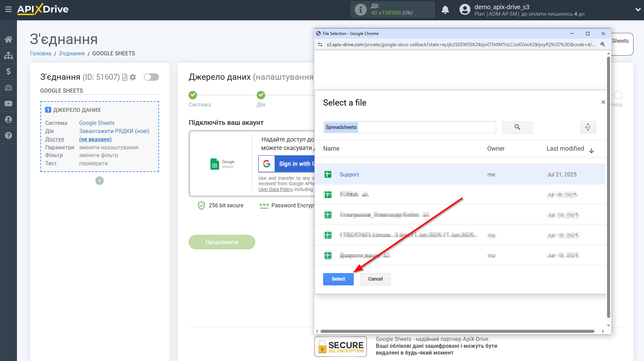Screen dimensions: 644x361
Task: Open the YouTube video sidebar icon
Action: [x=8, y=103]
